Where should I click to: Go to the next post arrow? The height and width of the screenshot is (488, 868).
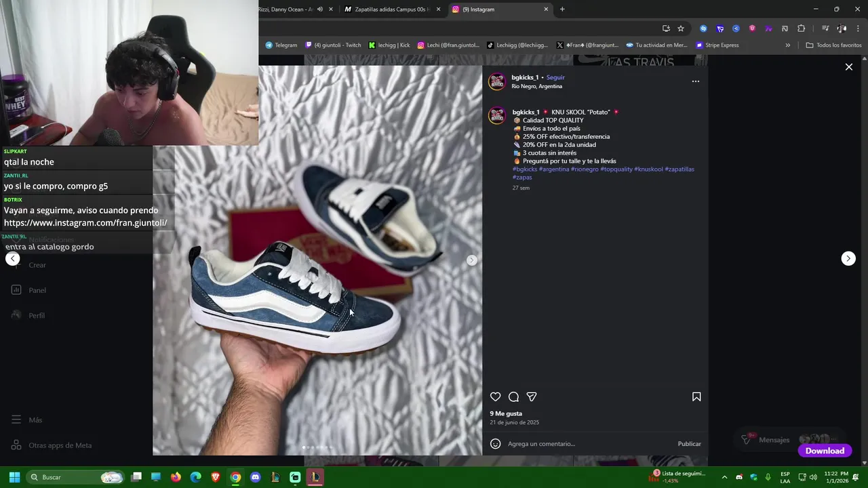point(848,258)
